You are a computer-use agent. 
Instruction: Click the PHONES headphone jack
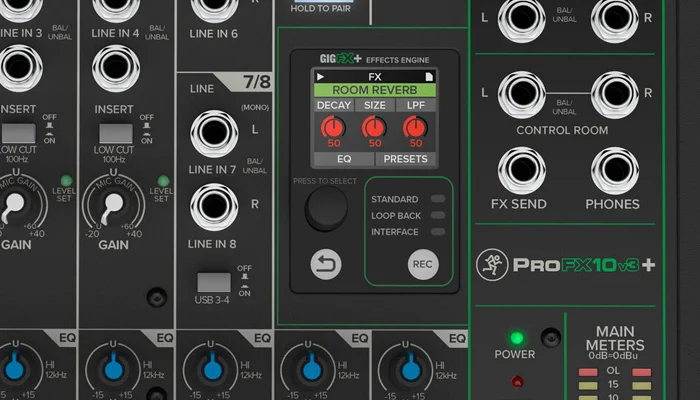point(615,171)
